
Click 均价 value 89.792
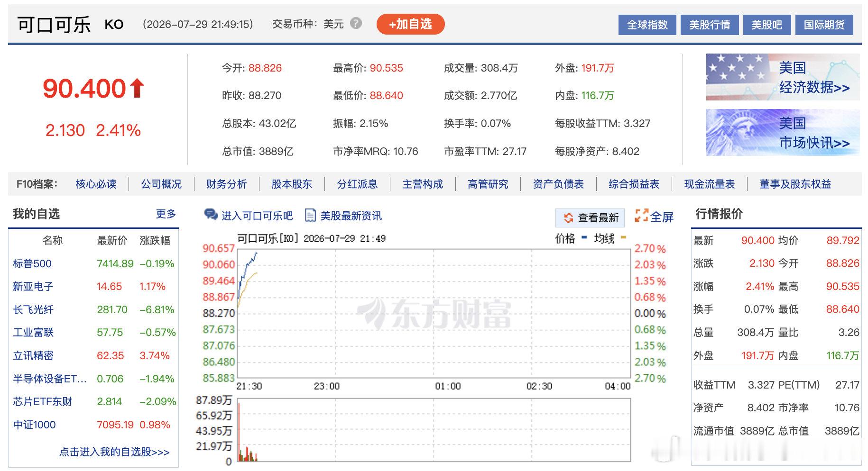[843, 240]
